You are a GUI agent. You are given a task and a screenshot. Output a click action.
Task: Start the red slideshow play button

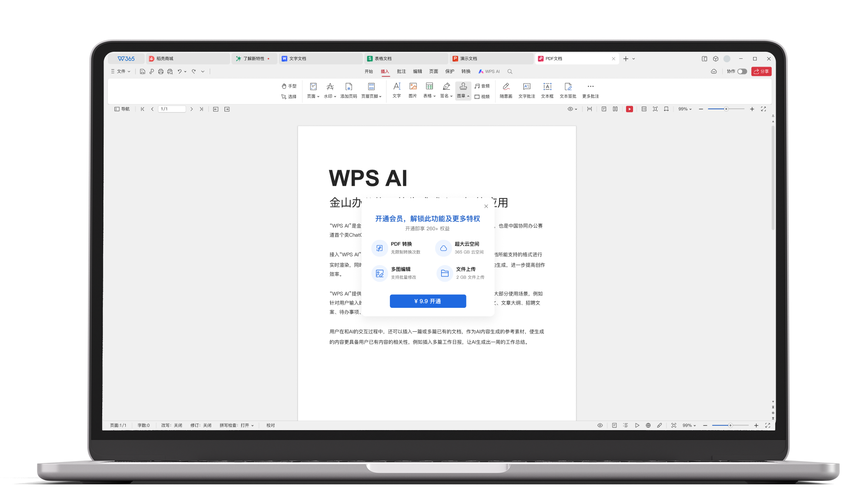[629, 109]
